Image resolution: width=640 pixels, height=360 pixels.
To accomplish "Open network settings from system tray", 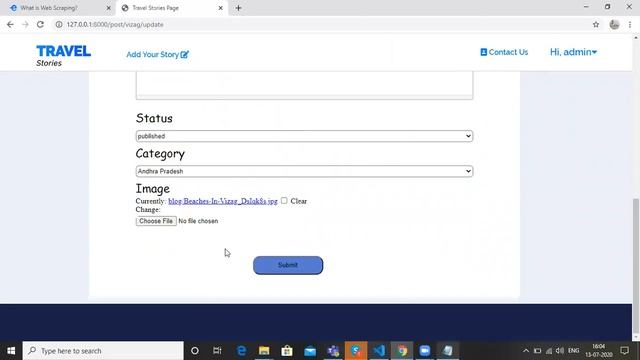I will tap(549, 351).
